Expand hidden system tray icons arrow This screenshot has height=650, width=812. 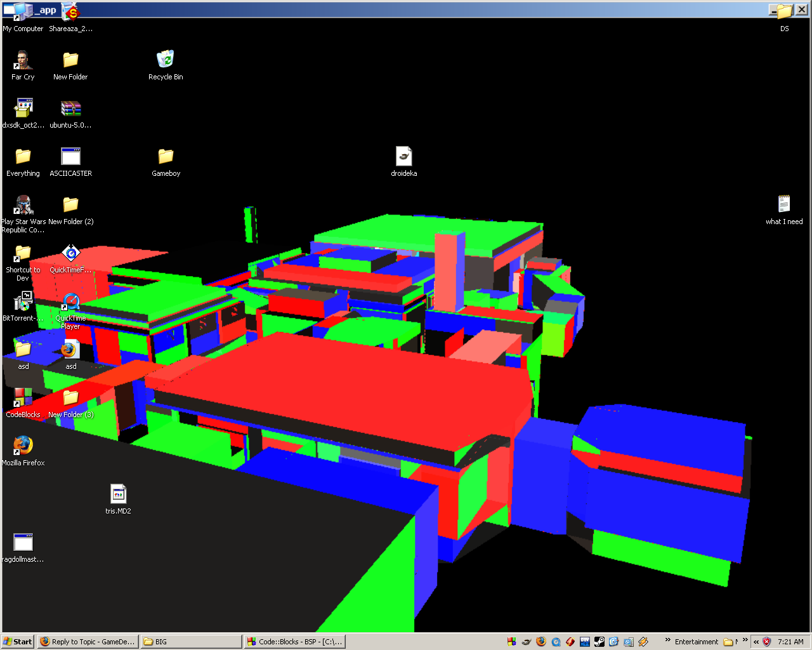[x=756, y=642]
